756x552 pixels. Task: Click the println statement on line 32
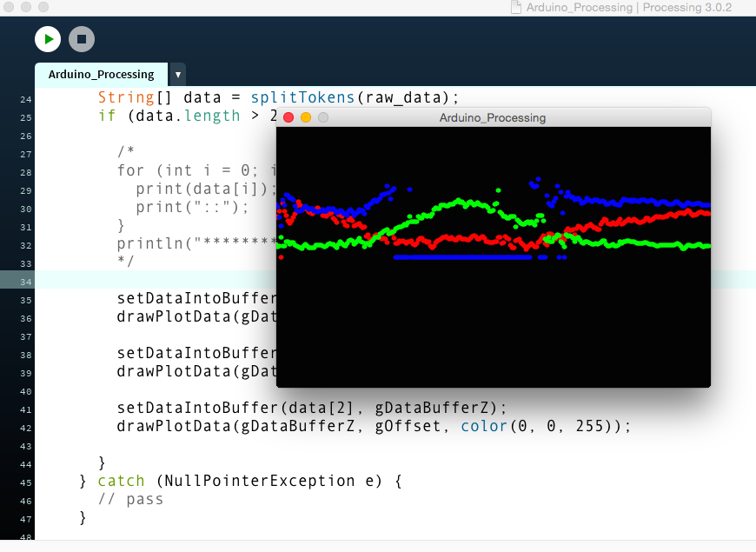(196, 243)
